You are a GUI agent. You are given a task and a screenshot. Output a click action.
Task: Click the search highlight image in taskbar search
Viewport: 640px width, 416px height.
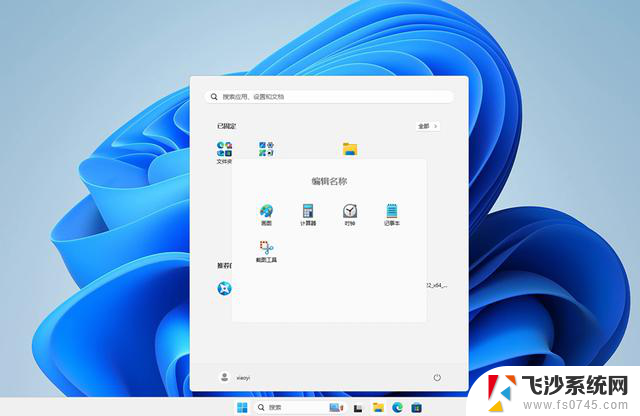click(336, 407)
